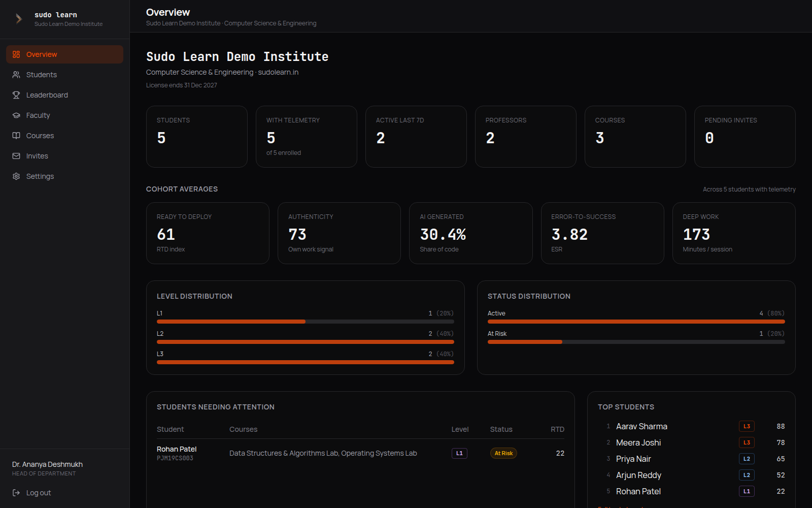Click the Authenticity score card
This screenshot has height=508, width=812.
339,233
